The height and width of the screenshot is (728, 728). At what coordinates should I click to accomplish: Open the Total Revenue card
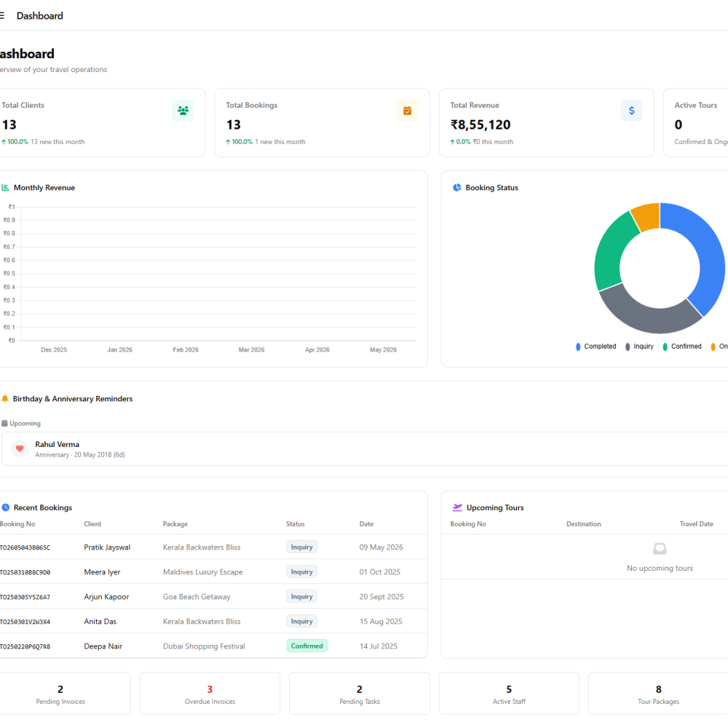[x=547, y=122]
